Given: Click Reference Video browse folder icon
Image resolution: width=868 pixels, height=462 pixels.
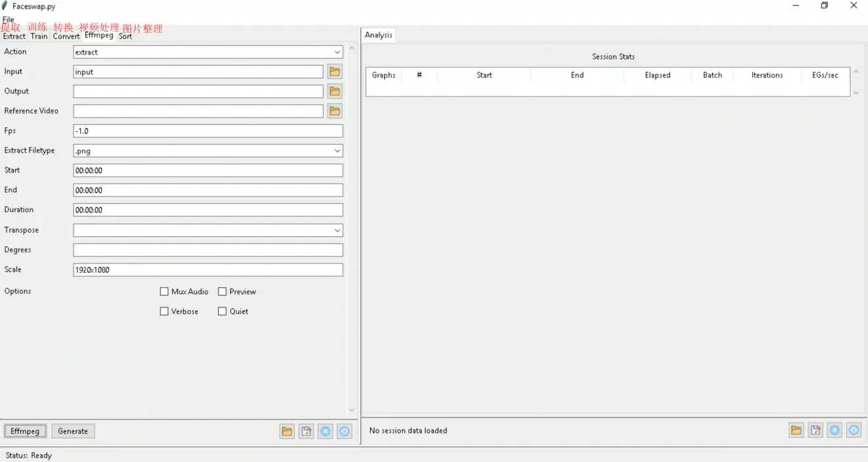Looking at the screenshot, I should tap(335, 111).
